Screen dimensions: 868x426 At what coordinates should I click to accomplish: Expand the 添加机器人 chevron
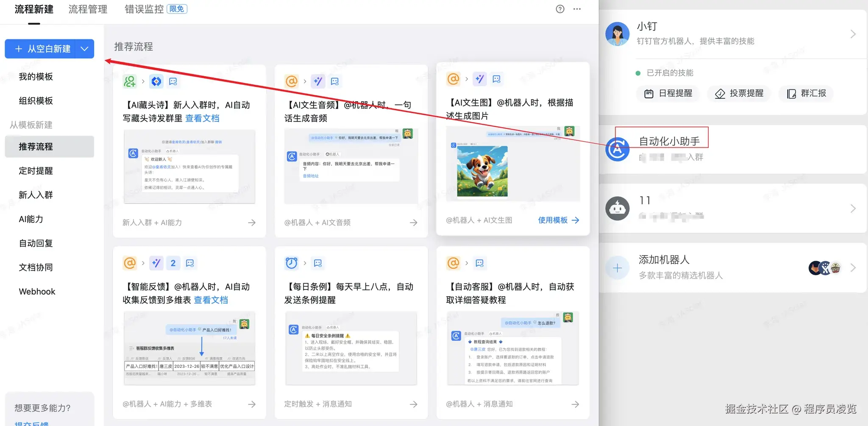853,267
